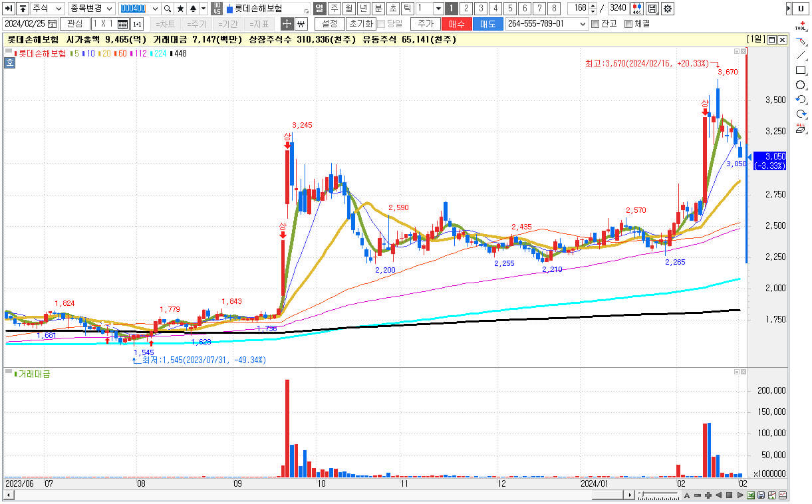The image size is (812, 504).
Task: Click the 주가 price button
Action: coord(425,24)
